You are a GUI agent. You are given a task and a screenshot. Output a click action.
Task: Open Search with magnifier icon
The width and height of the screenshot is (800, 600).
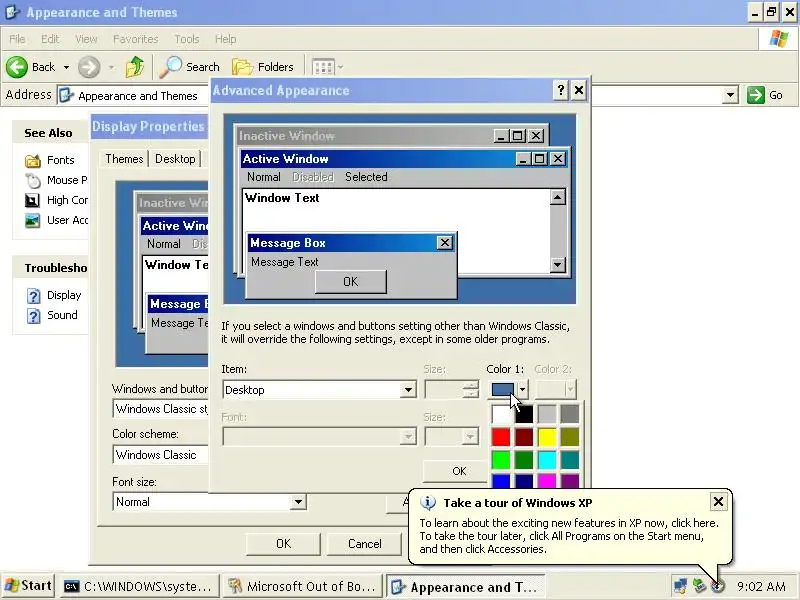pyautogui.click(x=189, y=67)
